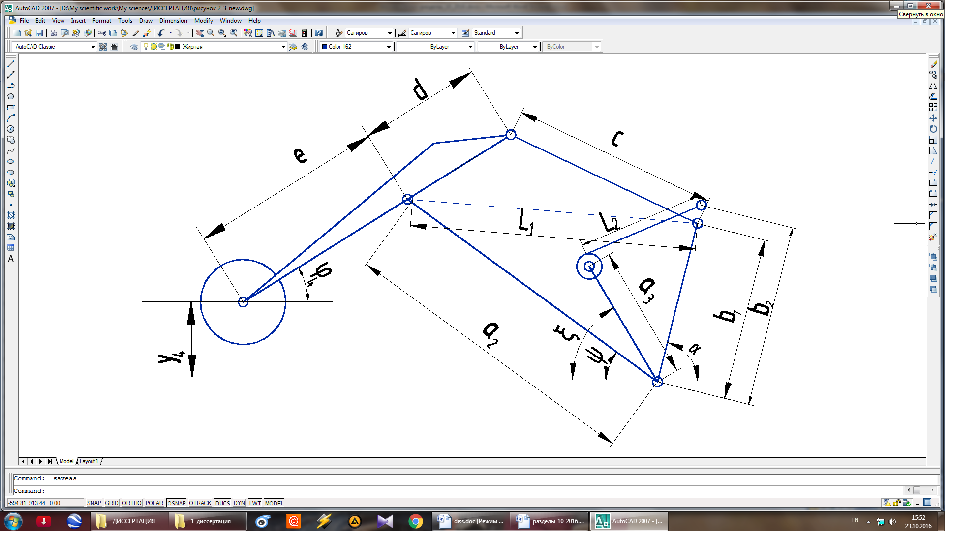This screenshot has height=535, width=980.
Task: Select the Hatch tool
Action: tap(11, 215)
